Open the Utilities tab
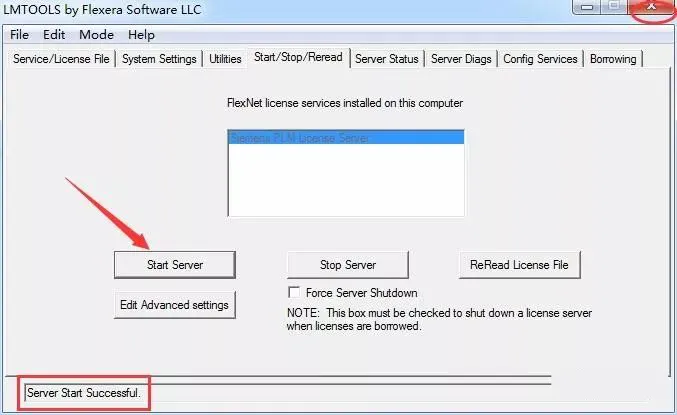Image resolution: width=677 pixels, height=415 pixels. [225, 59]
